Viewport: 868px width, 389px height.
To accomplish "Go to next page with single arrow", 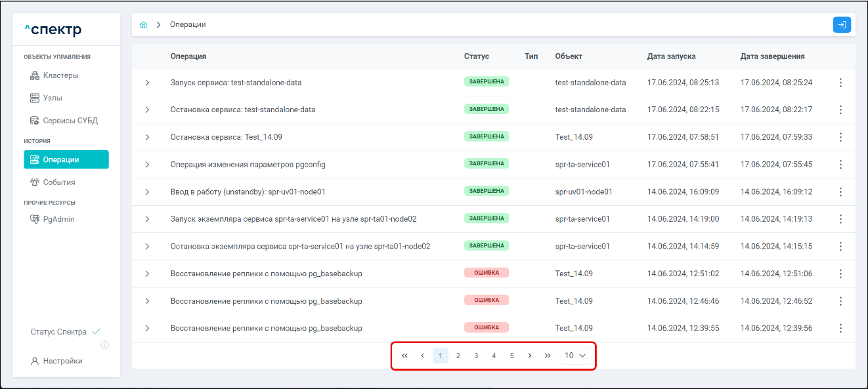I will pyautogui.click(x=530, y=356).
